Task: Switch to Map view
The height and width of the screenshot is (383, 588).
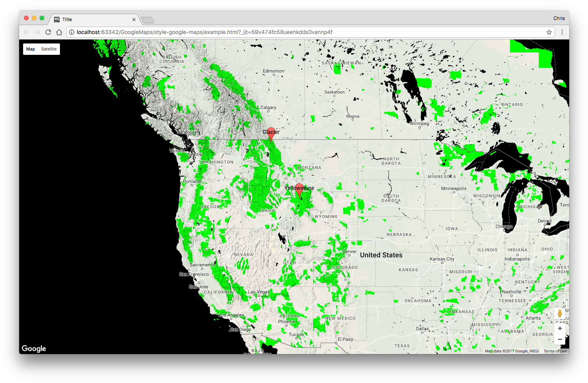Action: [31, 49]
